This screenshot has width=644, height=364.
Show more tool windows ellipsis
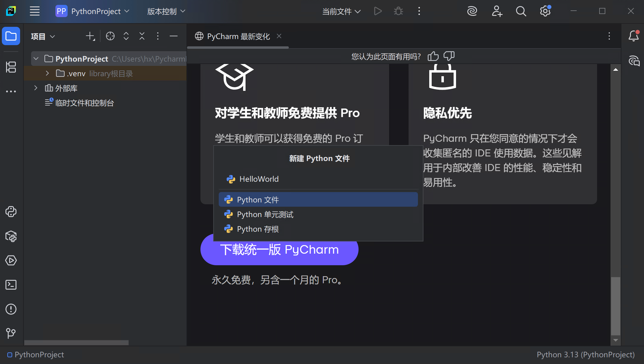tap(11, 91)
